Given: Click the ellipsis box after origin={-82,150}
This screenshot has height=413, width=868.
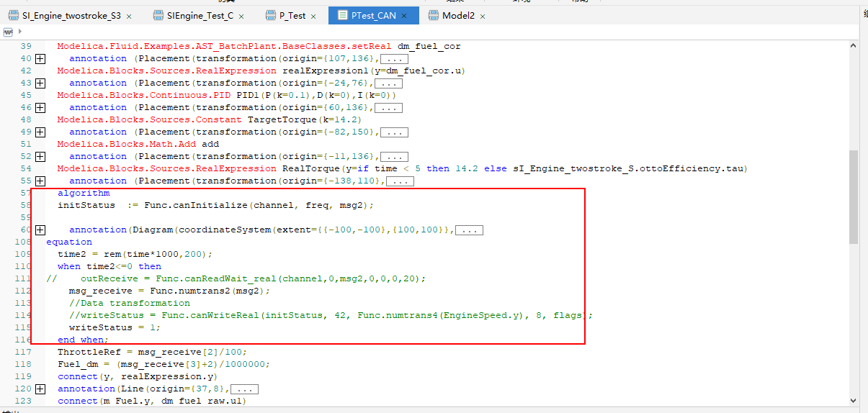Looking at the screenshot, I should 394,132.
